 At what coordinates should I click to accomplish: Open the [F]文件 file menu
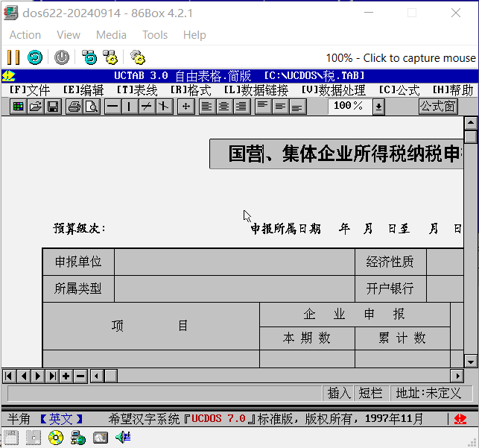29,90
